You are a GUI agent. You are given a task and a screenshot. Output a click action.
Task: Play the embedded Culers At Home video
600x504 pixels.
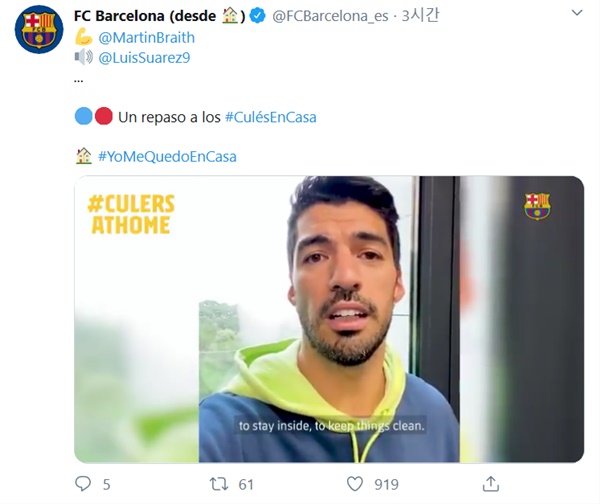pyautogui.click(x=329, y=319)
